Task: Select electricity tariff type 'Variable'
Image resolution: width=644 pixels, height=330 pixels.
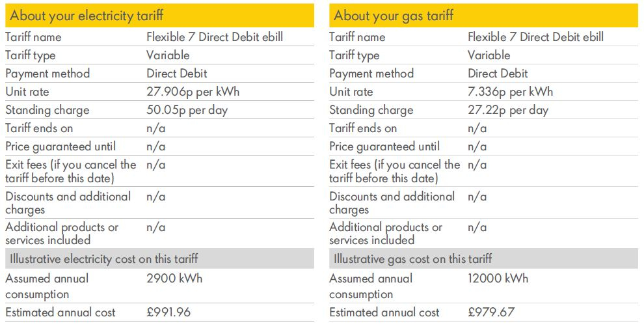Action: (168, 55)
